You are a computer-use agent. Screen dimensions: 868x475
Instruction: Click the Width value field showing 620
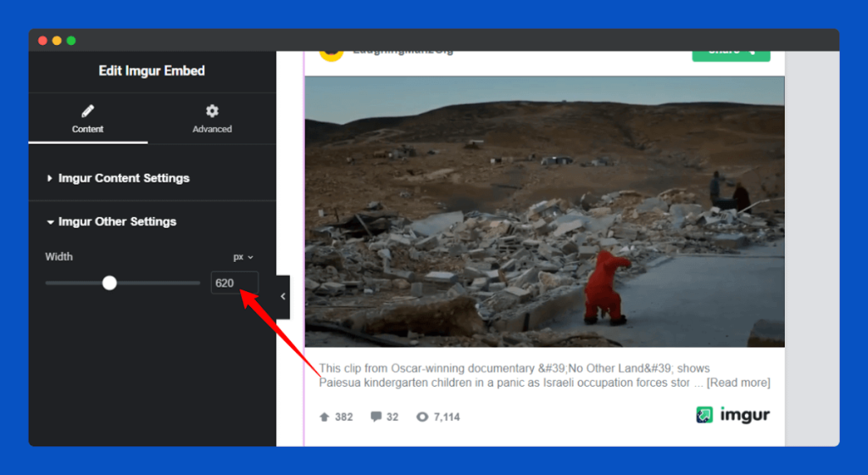point(234,283)
